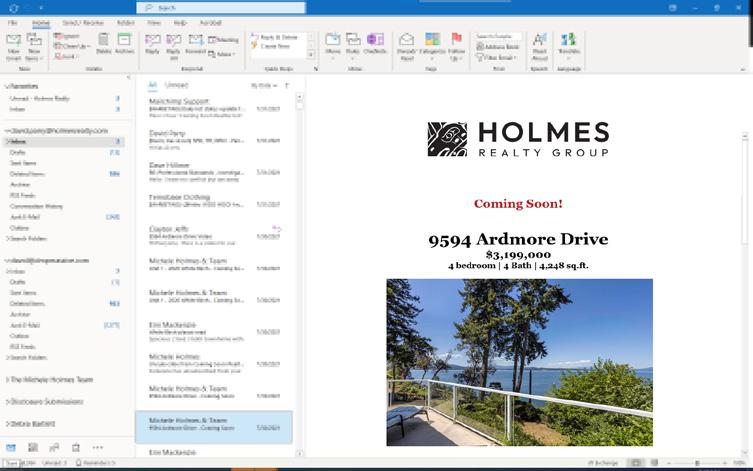Image resolution: width=753 pixels, height=471 pixels.
Task: Adjust the zoom slider in status bar
Action: (x=697, y=463)
